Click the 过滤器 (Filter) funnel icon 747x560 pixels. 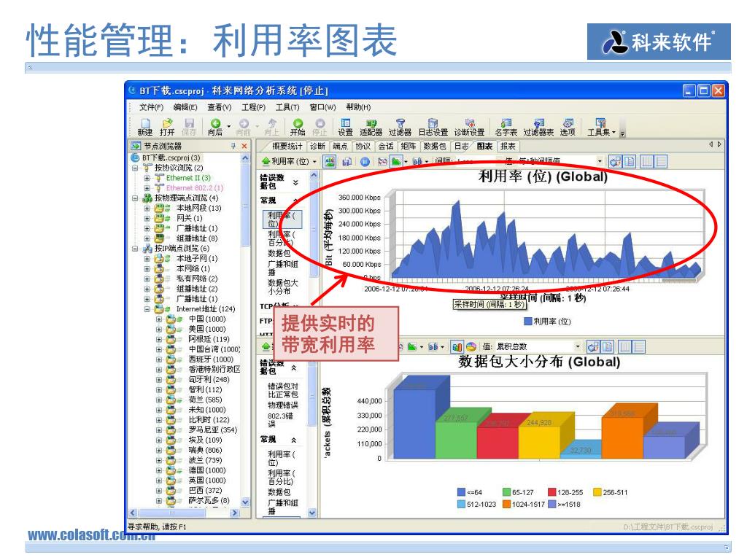tap(400, 128)
